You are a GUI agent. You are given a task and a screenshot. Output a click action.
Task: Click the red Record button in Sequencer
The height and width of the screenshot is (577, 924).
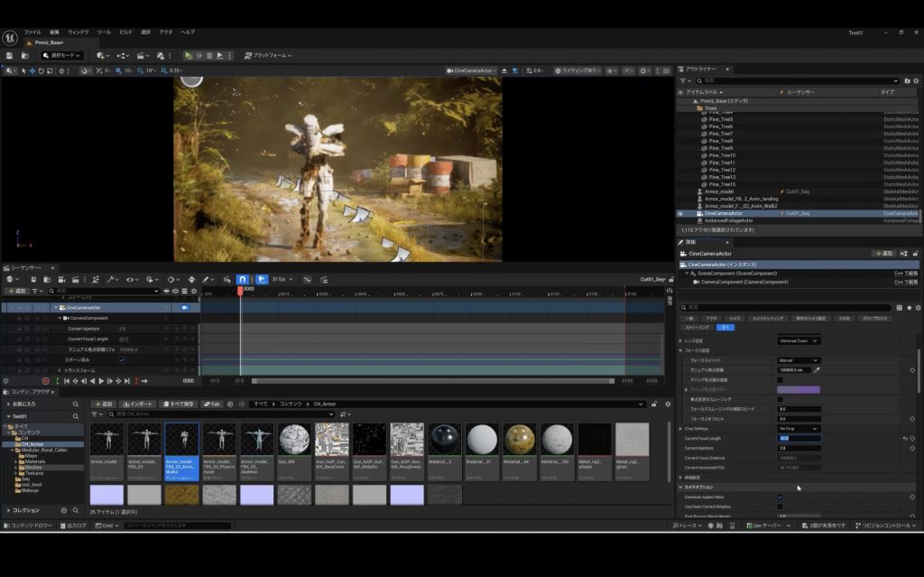(x=45, y=381)
